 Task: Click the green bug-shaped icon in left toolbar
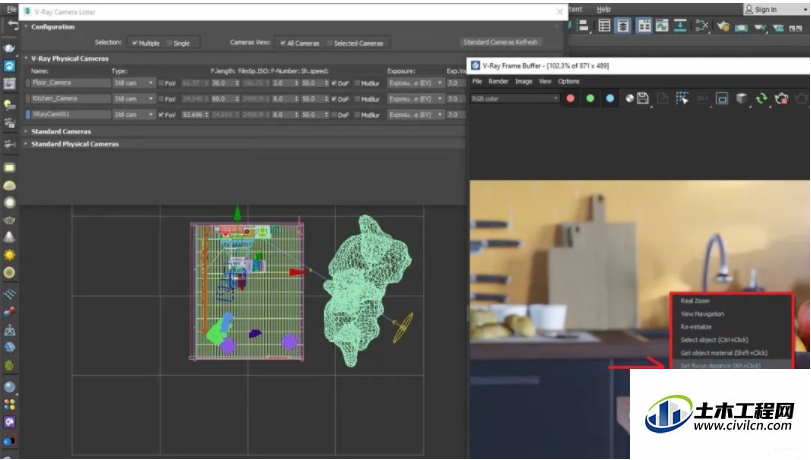pyautogui.click(x=9, y=365)
